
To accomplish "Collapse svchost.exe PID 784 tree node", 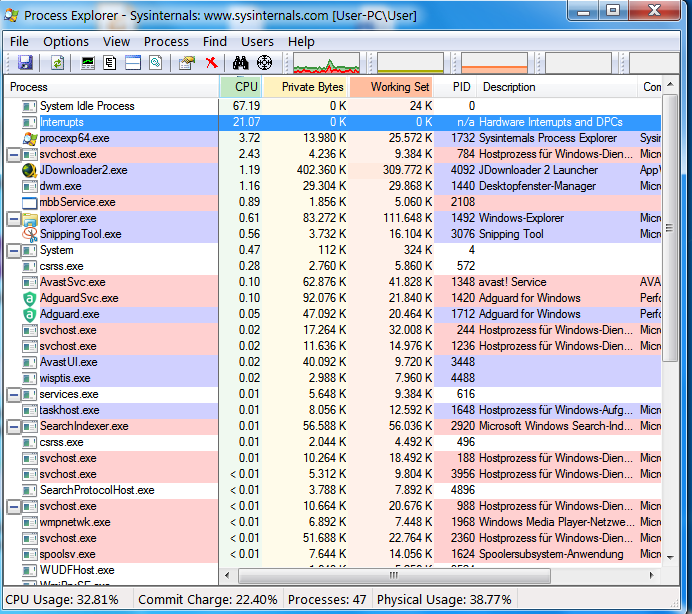I will (x=14, y=155).
